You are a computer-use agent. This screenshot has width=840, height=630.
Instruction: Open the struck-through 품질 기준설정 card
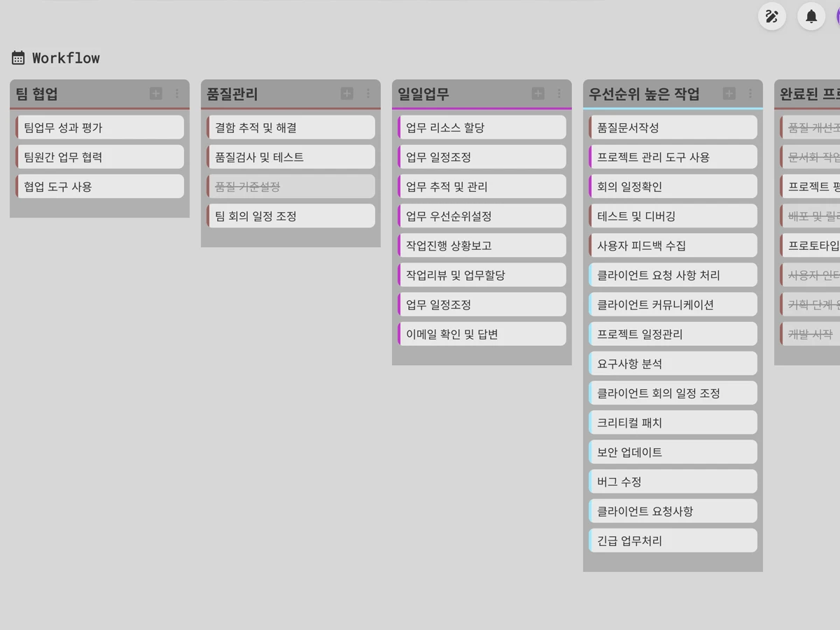point(290,186)
